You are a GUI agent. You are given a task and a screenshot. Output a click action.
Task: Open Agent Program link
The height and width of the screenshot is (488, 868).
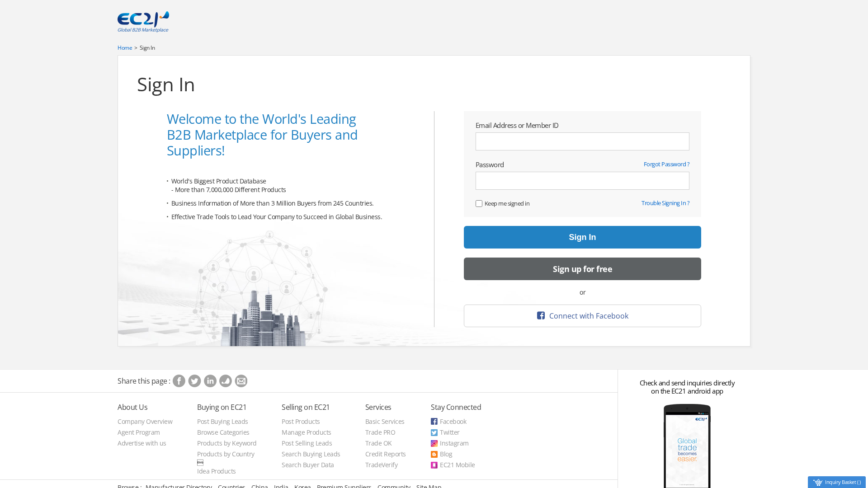[139, 432]
